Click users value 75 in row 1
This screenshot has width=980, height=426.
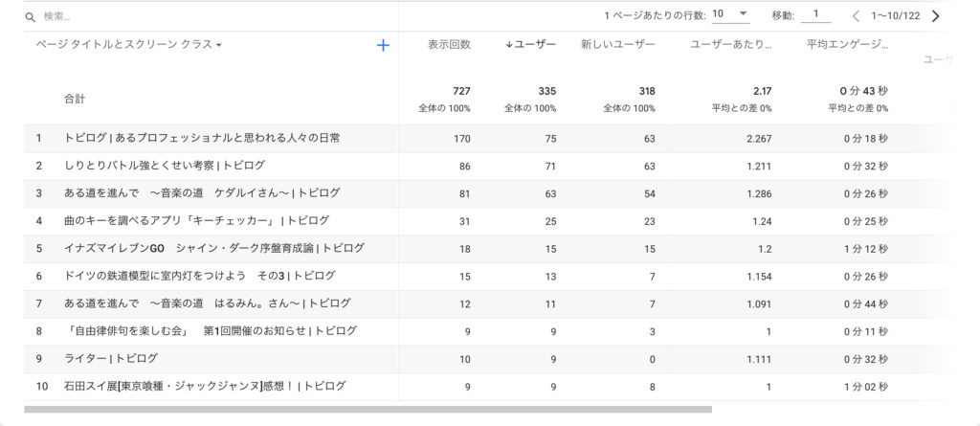tap(550, 139)
